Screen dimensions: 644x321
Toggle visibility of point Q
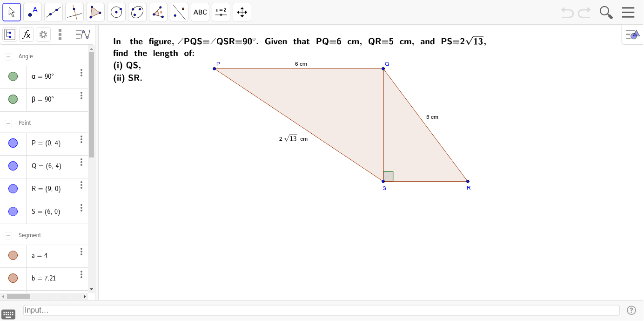tap(13, 166)
